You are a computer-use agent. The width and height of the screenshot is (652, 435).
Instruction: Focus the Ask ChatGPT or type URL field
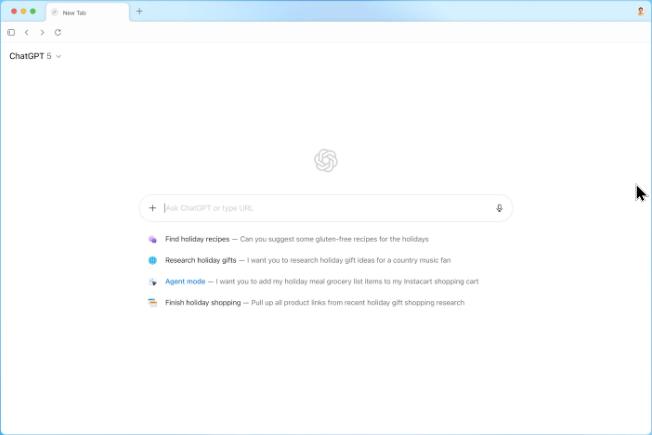pos(328,208)
